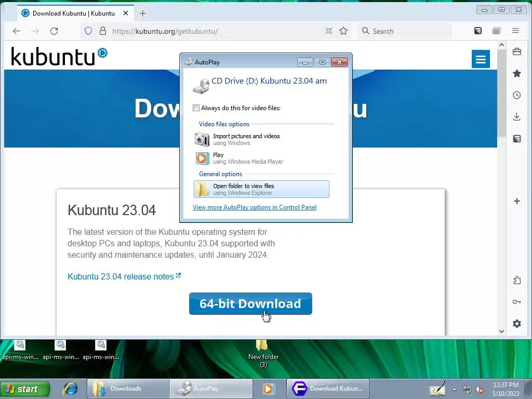Click the kubuntu.org address bar URL
Screen dimensions: 532x399
[165, 31]
